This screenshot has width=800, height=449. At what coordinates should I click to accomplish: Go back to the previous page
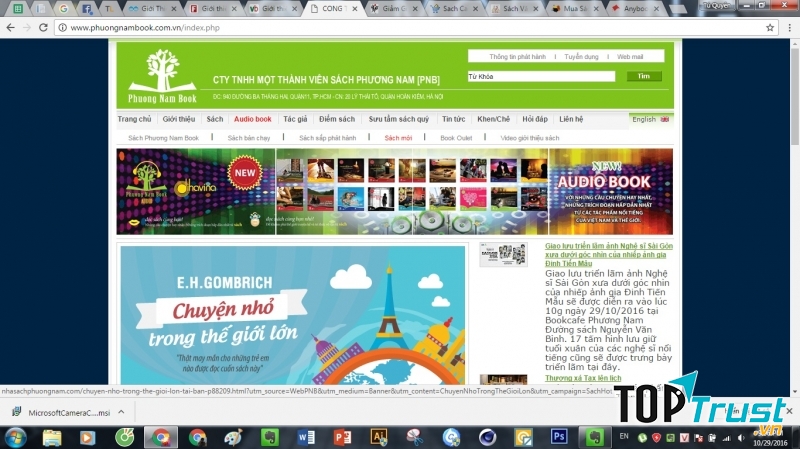point(10,28)
